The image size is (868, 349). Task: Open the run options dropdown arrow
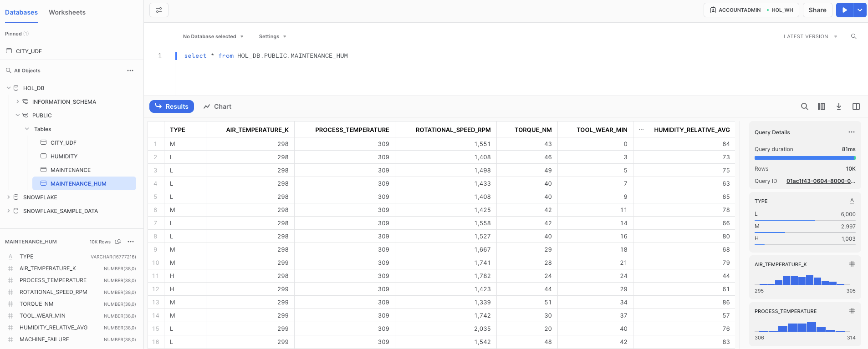click(860, 10)
